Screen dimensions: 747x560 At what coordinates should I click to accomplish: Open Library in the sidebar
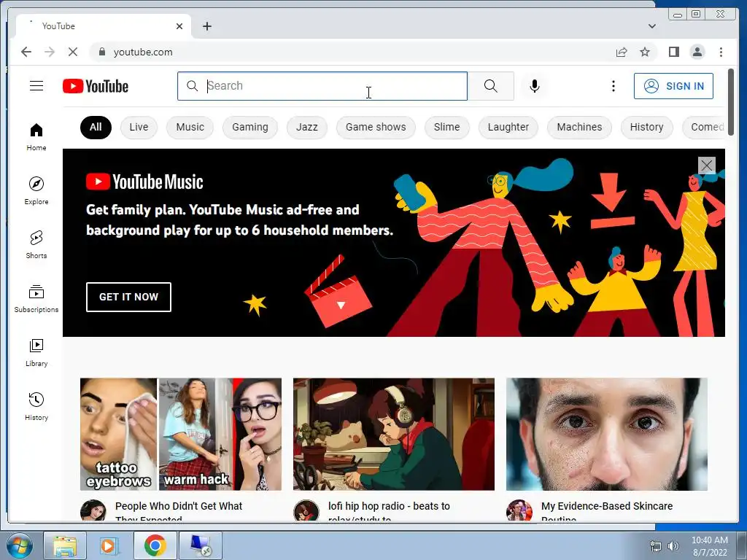(x=36, y=352)
